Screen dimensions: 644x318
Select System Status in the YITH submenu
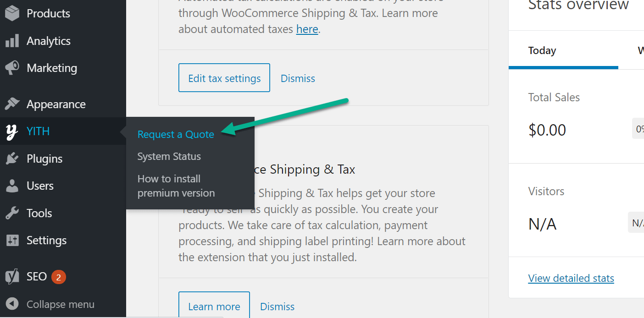(169, 156)
